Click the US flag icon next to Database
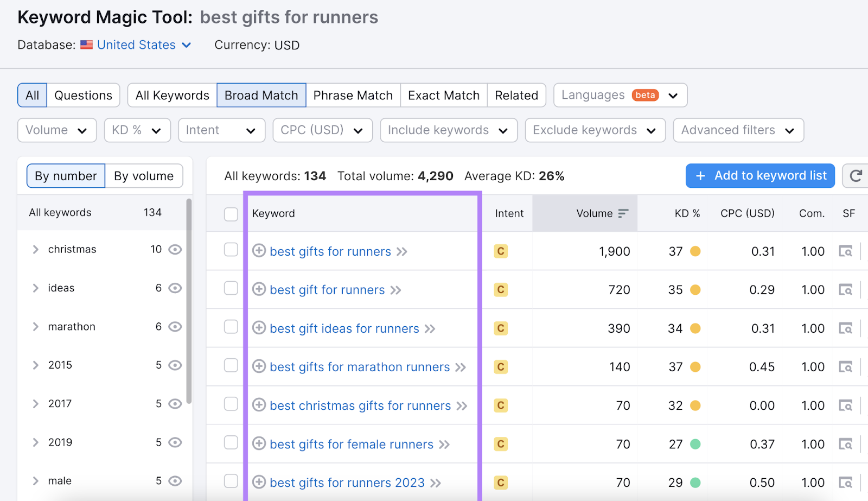 click(86, 45)
